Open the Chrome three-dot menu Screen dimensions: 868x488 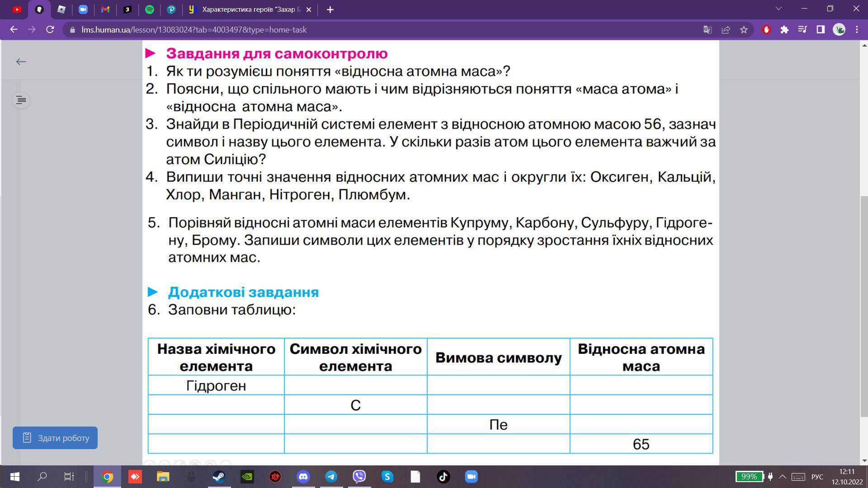(x=857, y=30)
